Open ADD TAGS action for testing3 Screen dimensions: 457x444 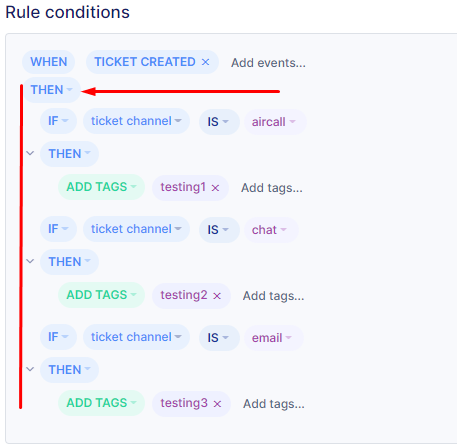[101, 403]
